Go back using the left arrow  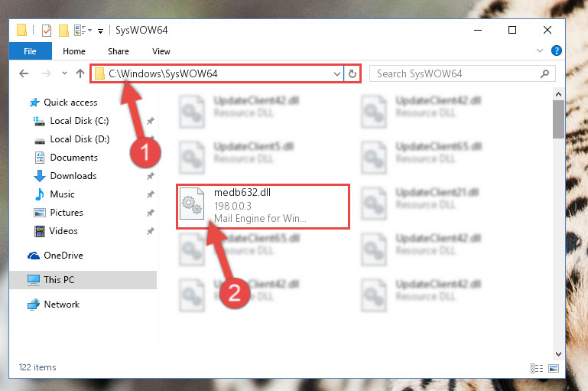[24, 73]
